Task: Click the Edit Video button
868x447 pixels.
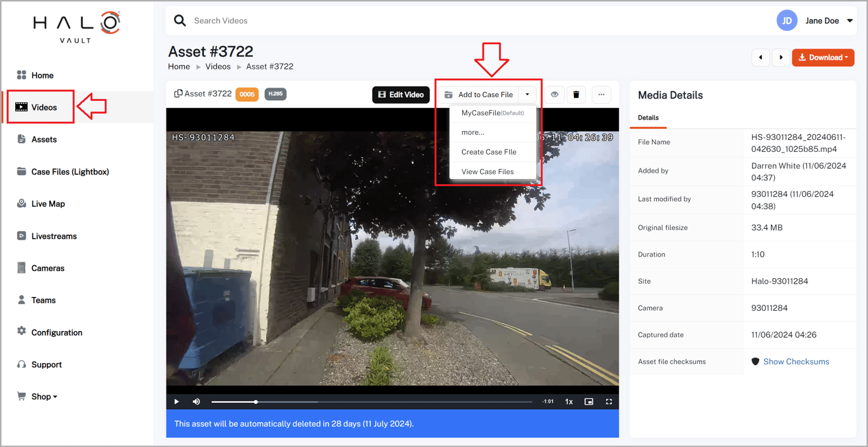Action: click(401, 95)
